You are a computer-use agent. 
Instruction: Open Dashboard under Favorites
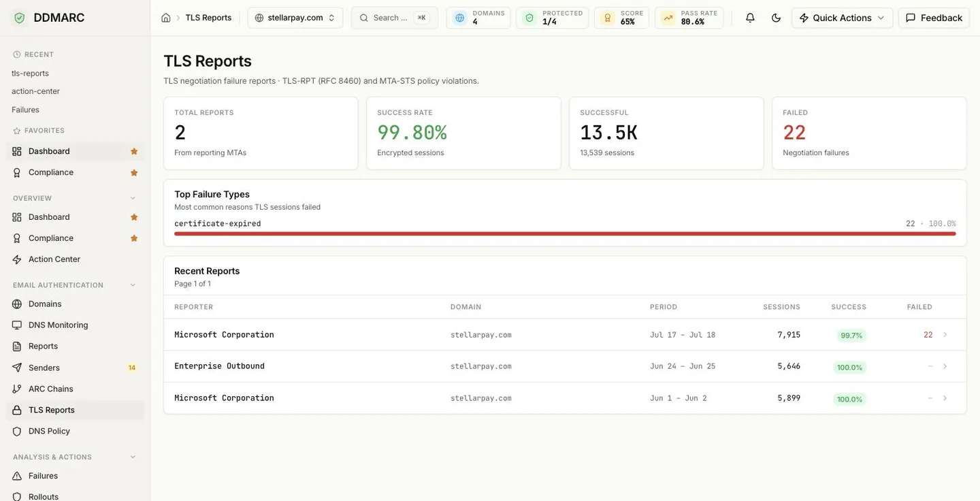(x=75, y=151)
